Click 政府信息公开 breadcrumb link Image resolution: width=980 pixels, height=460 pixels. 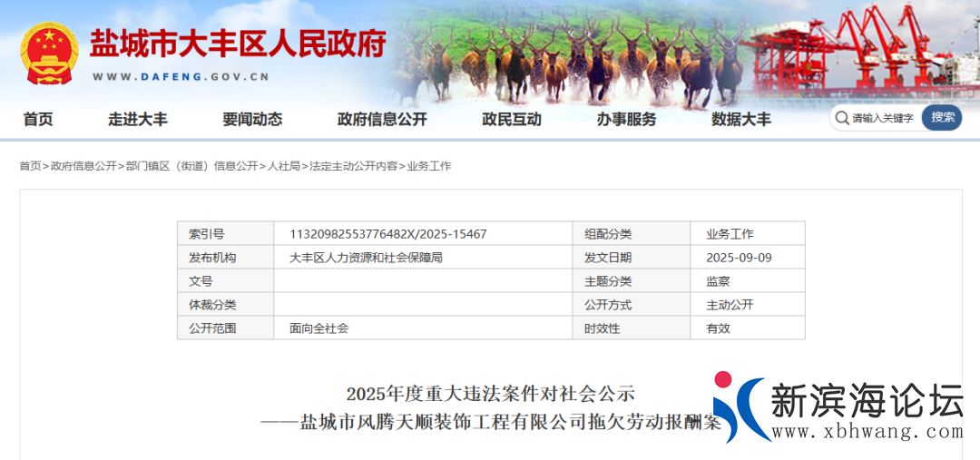pyautogui.click(x=83, y=166)
